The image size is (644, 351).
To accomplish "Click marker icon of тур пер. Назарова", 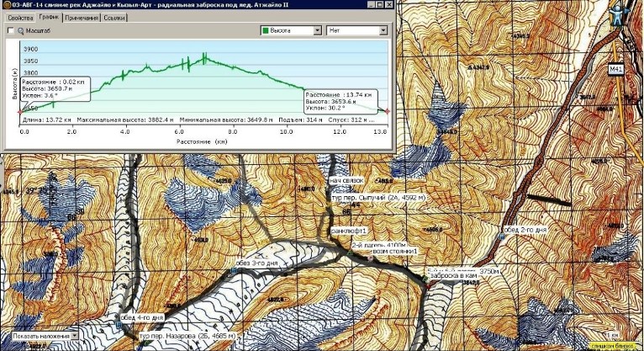I will 145,343.
